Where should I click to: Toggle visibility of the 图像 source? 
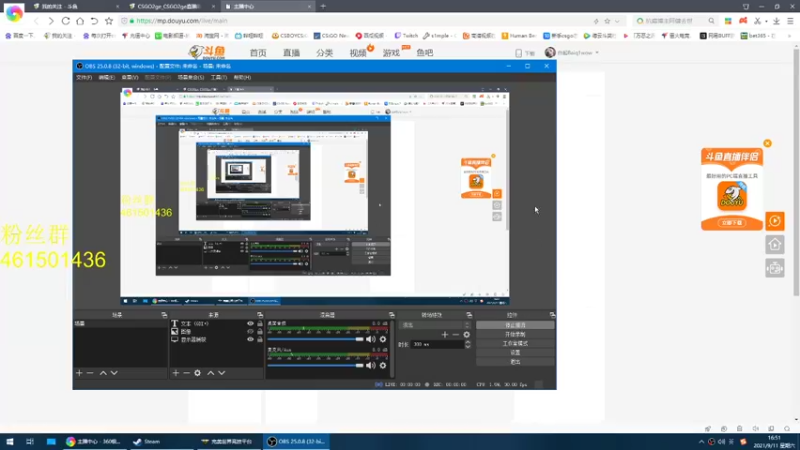(x=250, y=332)
